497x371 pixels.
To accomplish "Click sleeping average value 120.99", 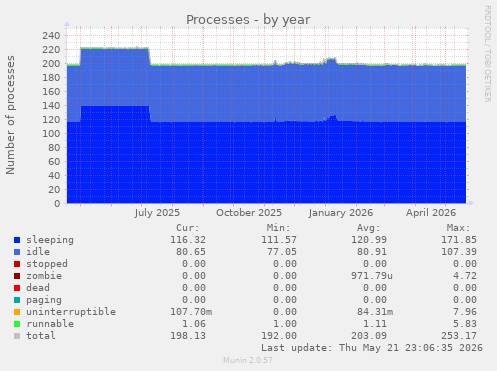I will 369,240.
